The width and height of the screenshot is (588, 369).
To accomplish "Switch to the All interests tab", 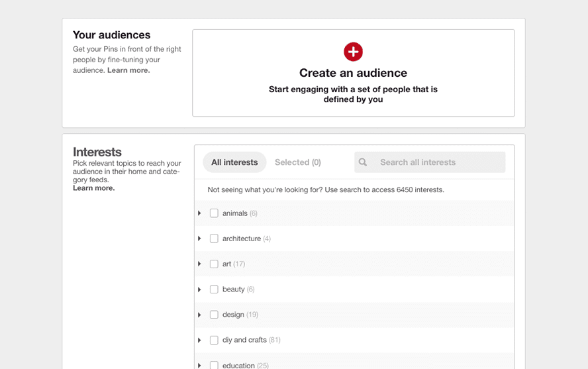I will [x=234, y=162].
